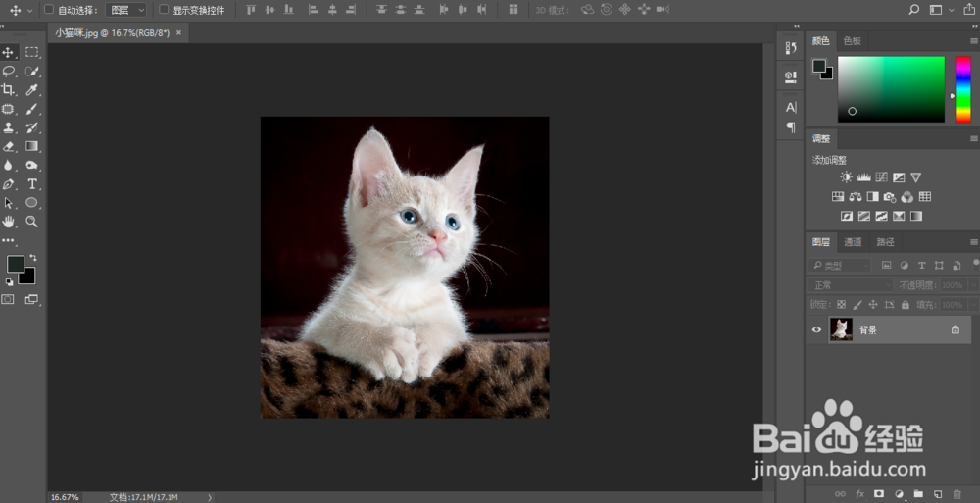980x503 pixels.
Task: Align top edges in options bar
Action: [x=251, y=10]
